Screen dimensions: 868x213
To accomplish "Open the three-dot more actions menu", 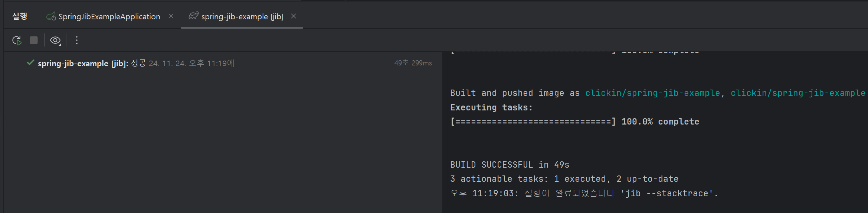I will (x=77, y=40).
